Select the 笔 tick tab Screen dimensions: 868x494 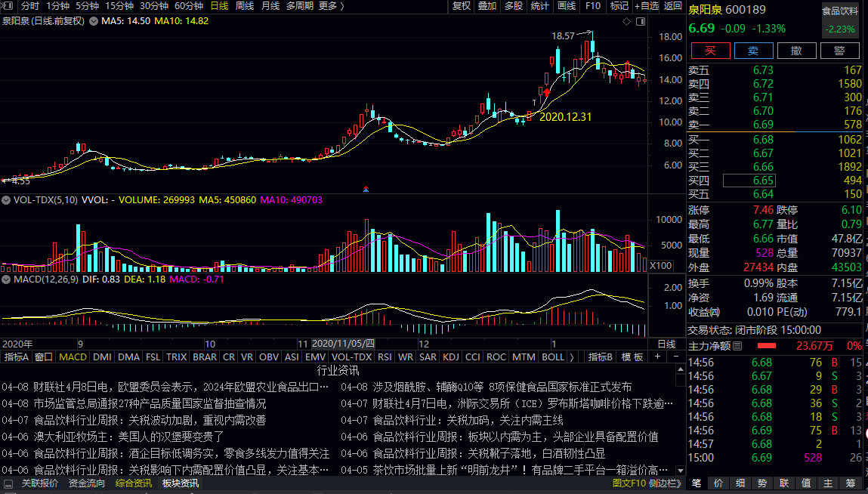[x=697, y=483]
